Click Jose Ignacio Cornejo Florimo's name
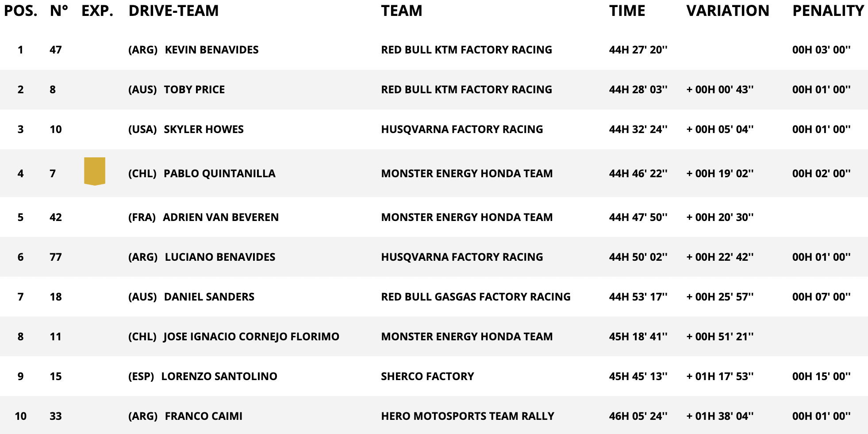The width and height of the screenshot is (868, 434). (x=251, y=337)
